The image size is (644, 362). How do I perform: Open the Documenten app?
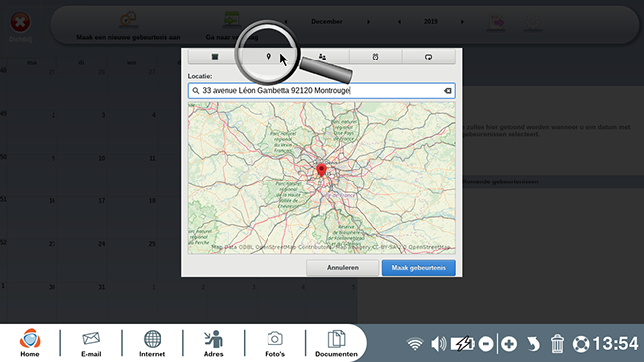(x=337, y=343)
